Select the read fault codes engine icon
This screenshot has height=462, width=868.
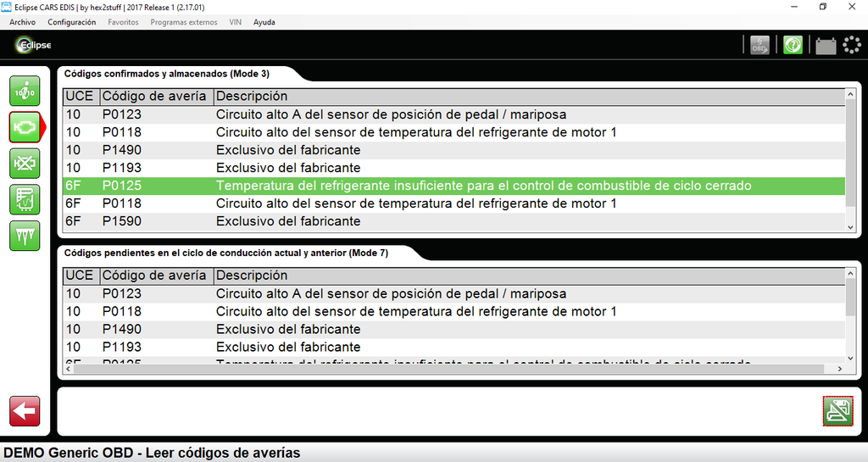[x=25, y=127]
